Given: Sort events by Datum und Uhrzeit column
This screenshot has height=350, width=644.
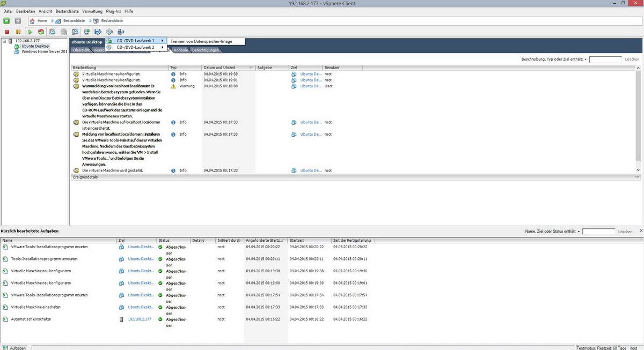Looking at the screenshot, I should [x=228, y=68].
